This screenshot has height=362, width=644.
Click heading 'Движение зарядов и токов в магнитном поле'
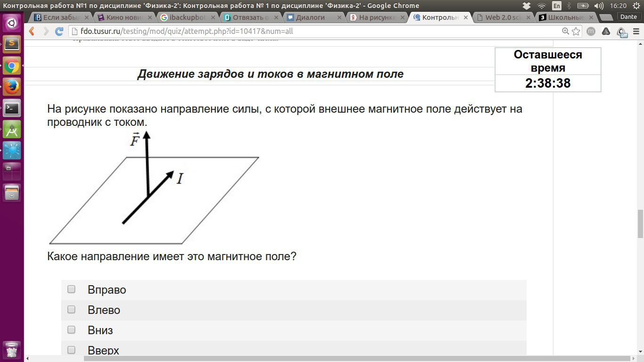coord(270,74)
